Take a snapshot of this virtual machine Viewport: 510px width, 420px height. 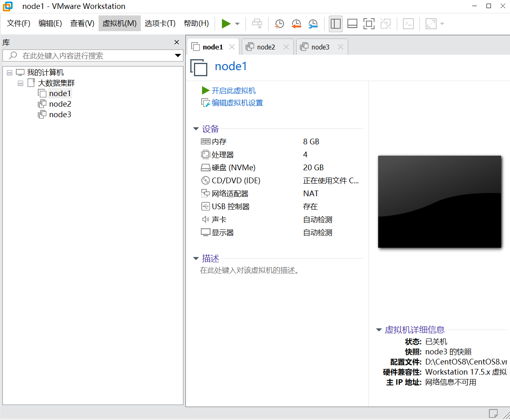[x=279, y=24]
